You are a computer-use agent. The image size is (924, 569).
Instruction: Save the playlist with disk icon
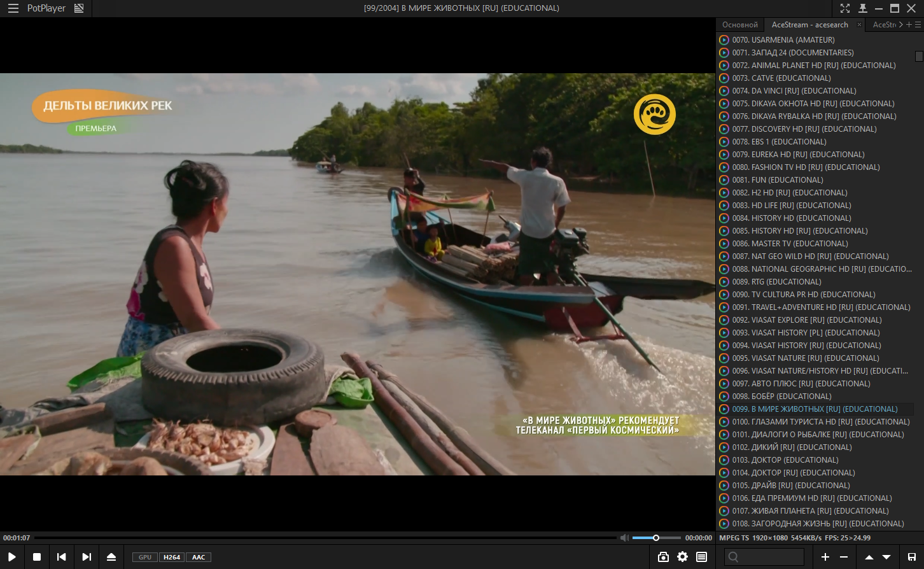click(911, 557)
